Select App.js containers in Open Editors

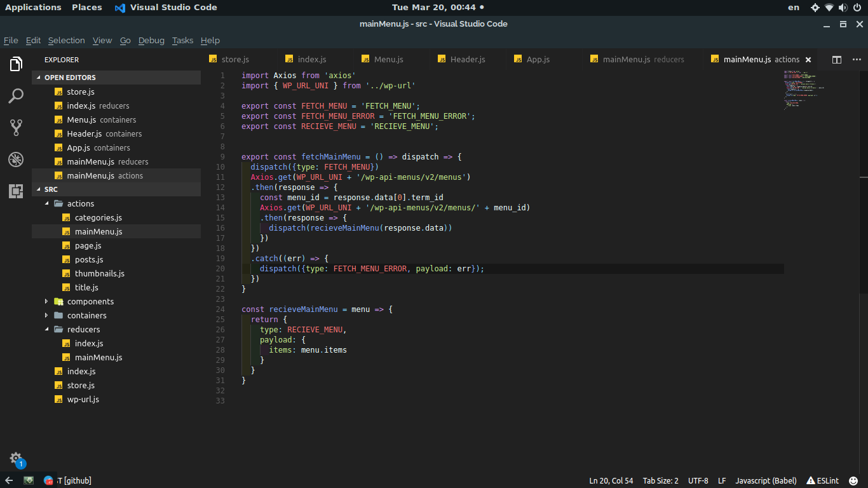(116, 147)
